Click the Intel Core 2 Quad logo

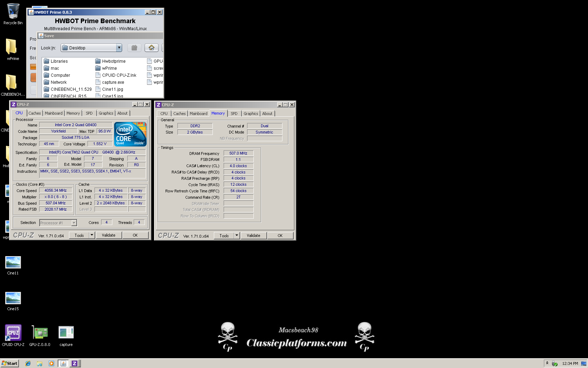(130, 134)
